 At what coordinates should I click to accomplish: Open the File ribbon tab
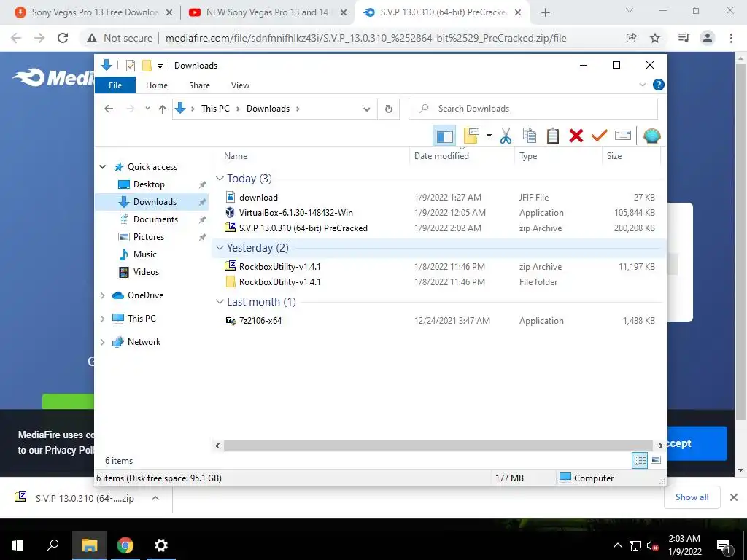click(x=115, y=85)
